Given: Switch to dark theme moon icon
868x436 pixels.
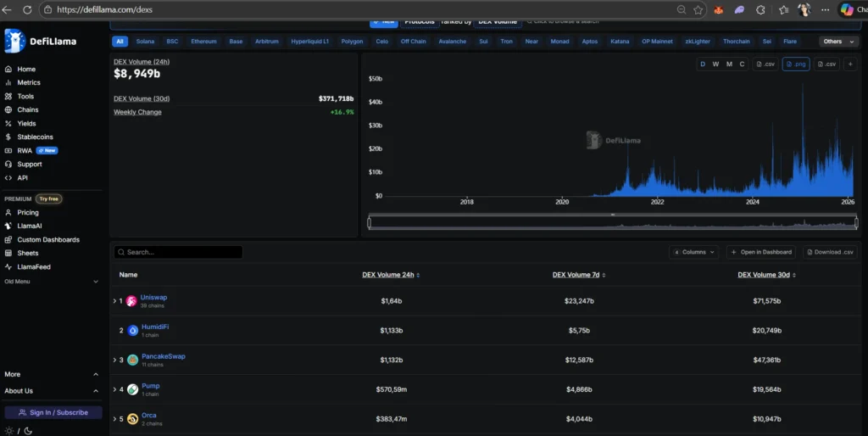Looking at the screenshot, I should pyautogui.click(x=28, y=431).
